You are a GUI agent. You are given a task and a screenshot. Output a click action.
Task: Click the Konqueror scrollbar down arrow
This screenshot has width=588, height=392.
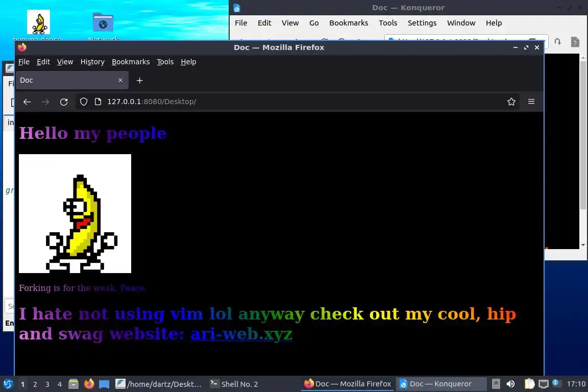pyautogui.click(x=583, y=245)
